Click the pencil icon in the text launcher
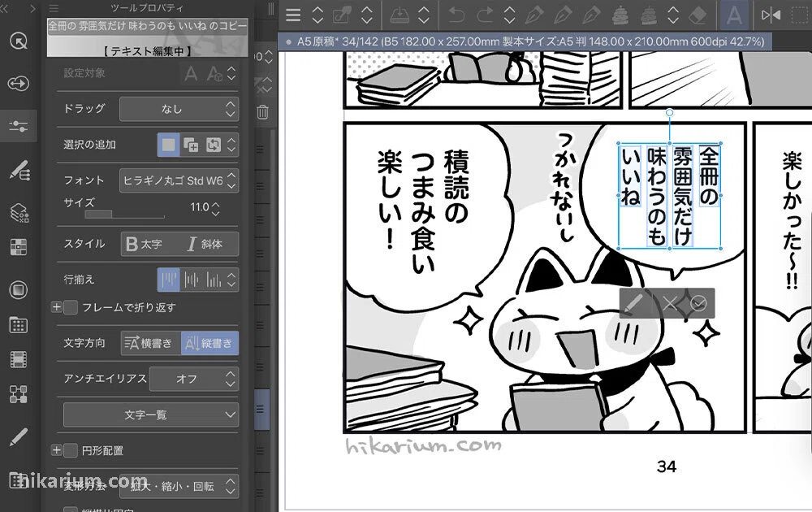The width and height of the screenshot is (812, 512). click(633, 303)
